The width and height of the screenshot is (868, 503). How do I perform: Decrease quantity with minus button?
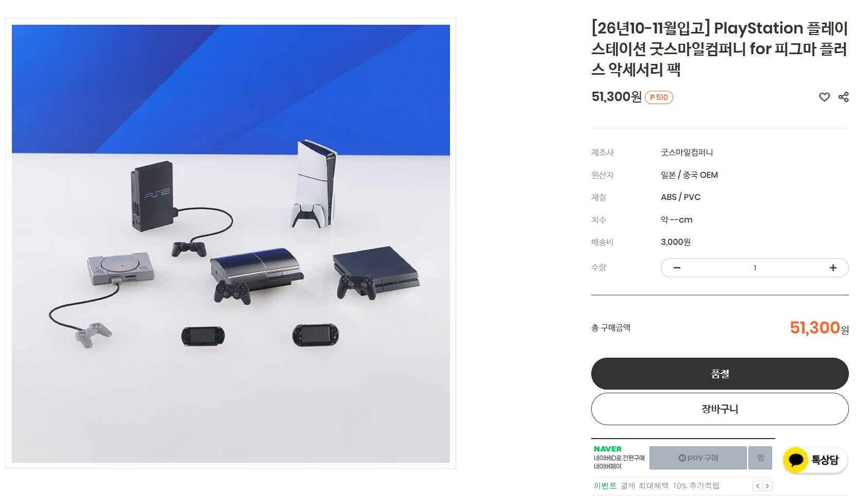pyautogui.click(x=677, y=267)
